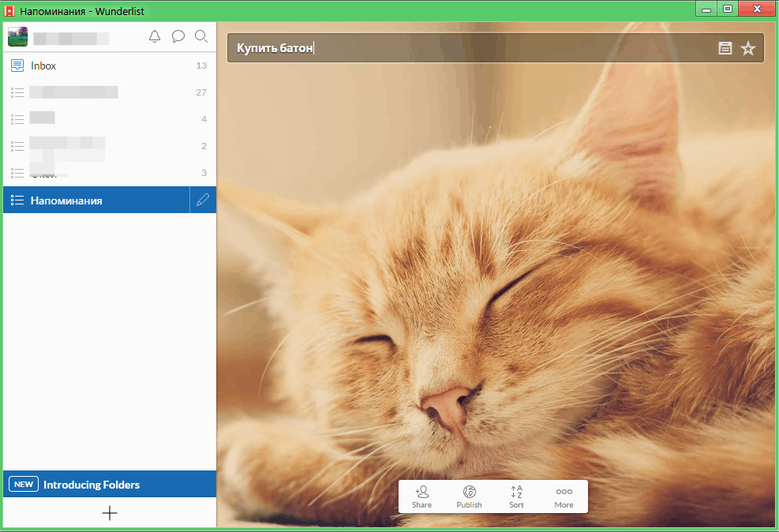Focus the "Купить батон" to-do input field
This screenshot has width=779, height=532.
474,48
